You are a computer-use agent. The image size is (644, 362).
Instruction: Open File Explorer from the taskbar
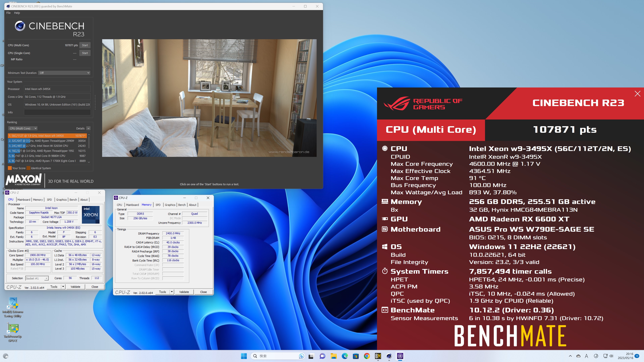pos(333,356)
